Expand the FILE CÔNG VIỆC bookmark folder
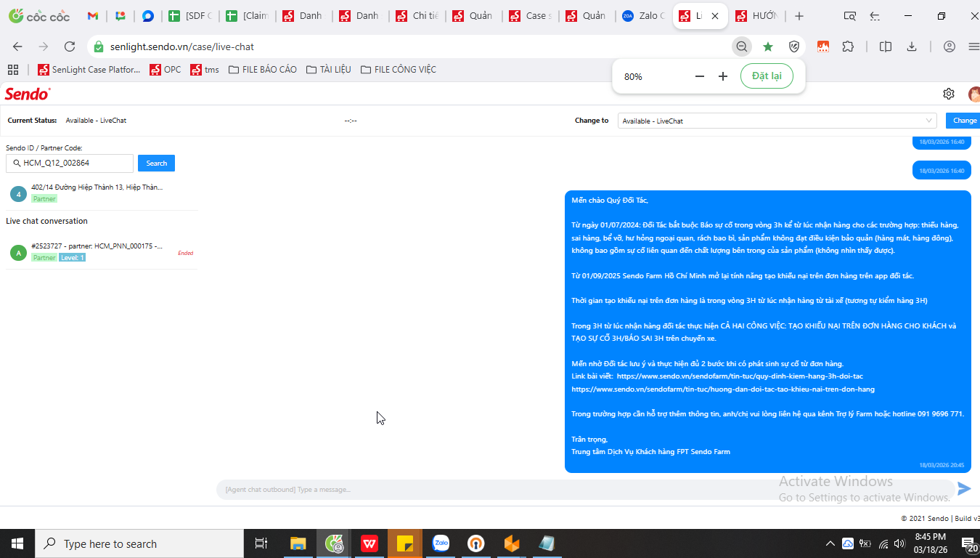This screenshot has height=558, width=980. (398, 70)
